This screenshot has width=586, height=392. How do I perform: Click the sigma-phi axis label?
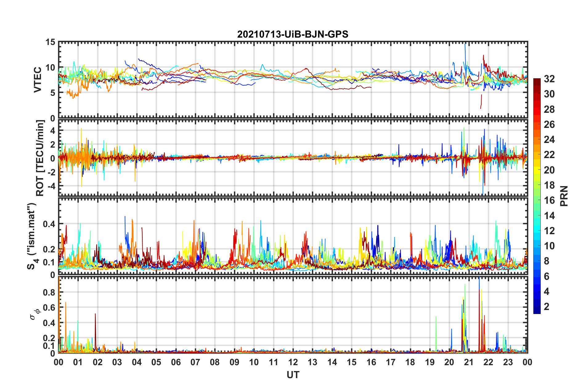[x=35, y=314]
